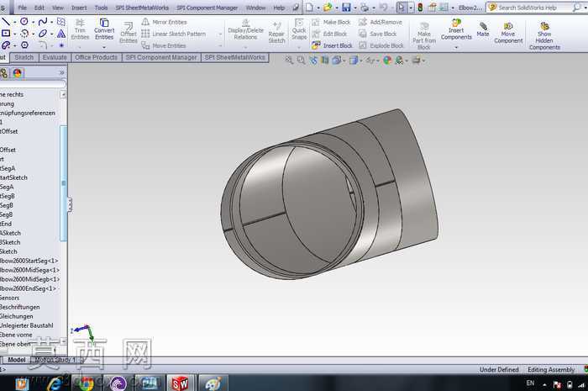Open the Insert menu
This screenshot has height=391, width=588.
point(79,8)
